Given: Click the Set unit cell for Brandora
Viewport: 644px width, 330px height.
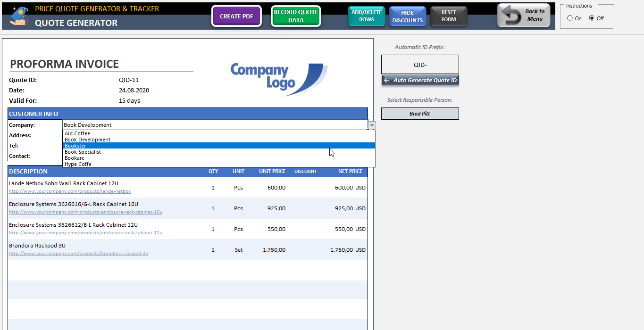Looking at the screenshot, I should pos(239,250).
